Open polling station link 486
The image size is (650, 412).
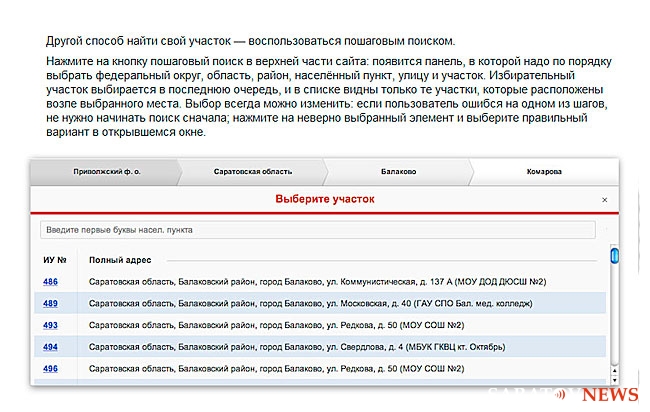pyautogui.click(x=50, y=282)
